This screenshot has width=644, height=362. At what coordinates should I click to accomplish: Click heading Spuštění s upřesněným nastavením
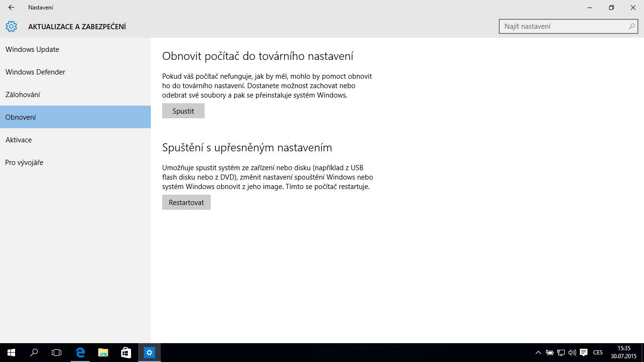(x=247, y=148)
